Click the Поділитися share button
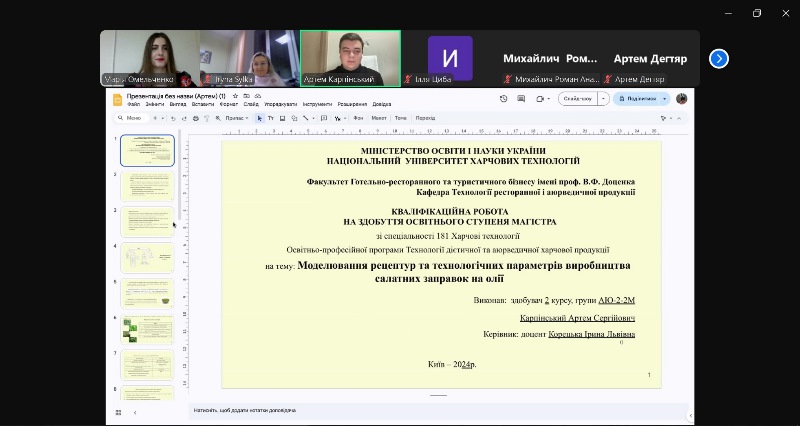Screen dimensions: 800x426 click(638, 98)
